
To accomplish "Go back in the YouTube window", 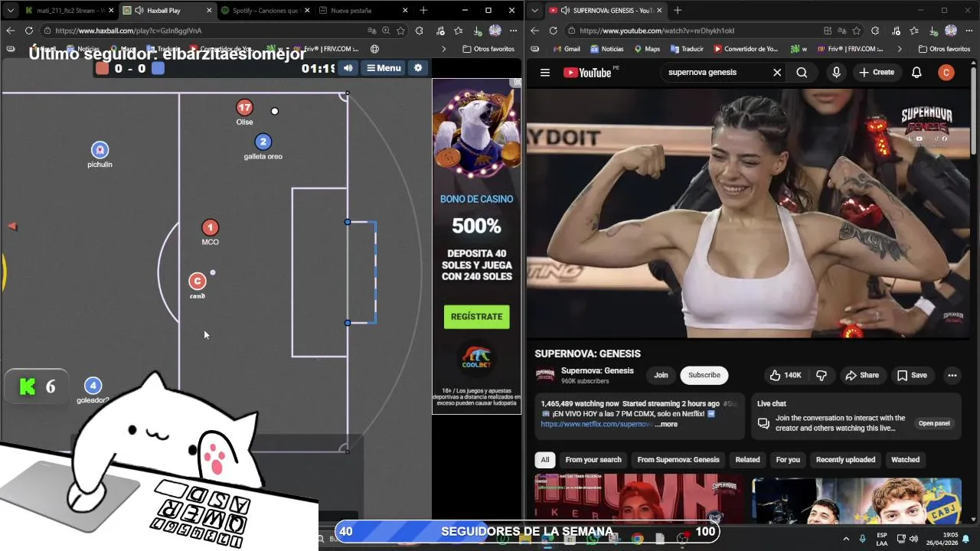I will tap(534, 31).
